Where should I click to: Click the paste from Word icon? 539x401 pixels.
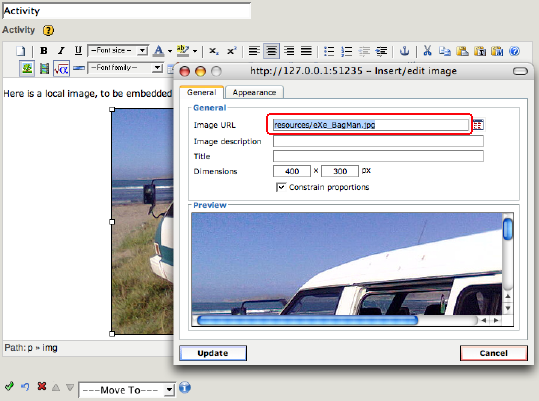point(497,51)
